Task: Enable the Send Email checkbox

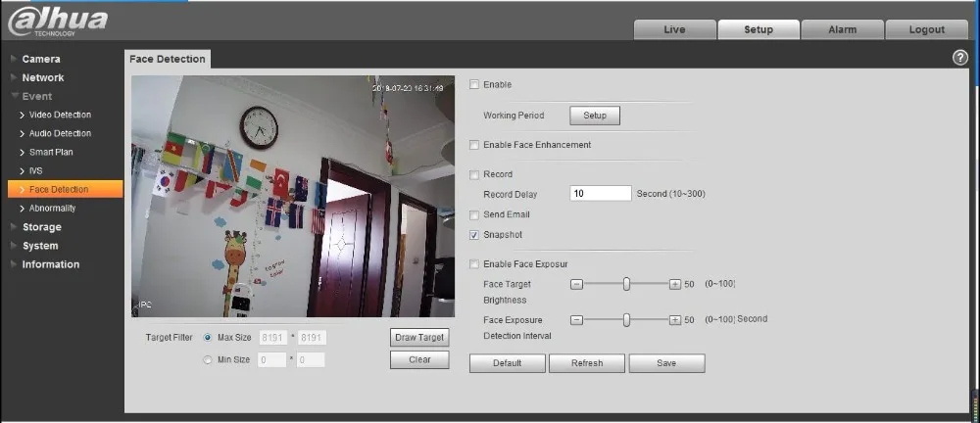Action: tap(474, 215)
